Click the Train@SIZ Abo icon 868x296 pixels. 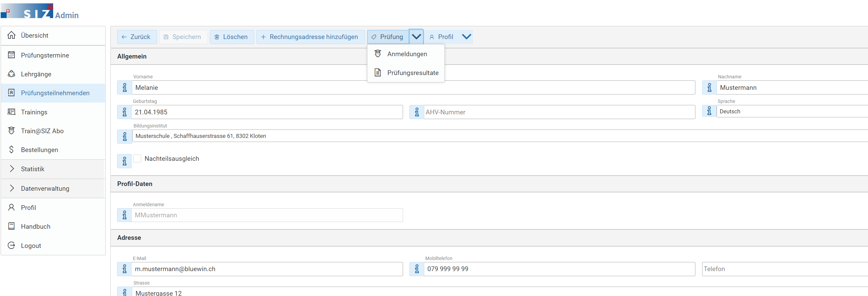point(11,131)
